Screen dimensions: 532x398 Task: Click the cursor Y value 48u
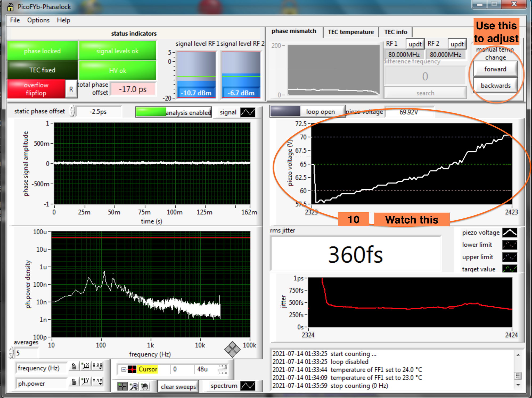202,369
